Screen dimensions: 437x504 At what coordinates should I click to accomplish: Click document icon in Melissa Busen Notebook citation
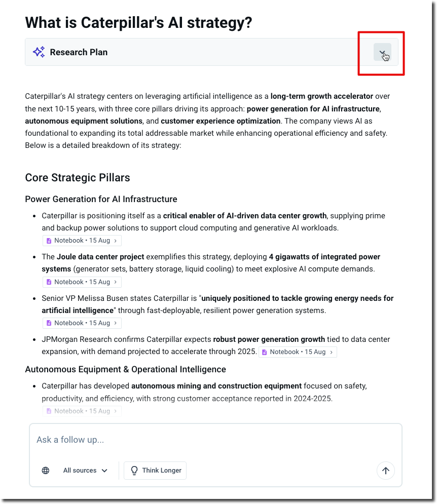pyautogui.click(x=49, y=323)
